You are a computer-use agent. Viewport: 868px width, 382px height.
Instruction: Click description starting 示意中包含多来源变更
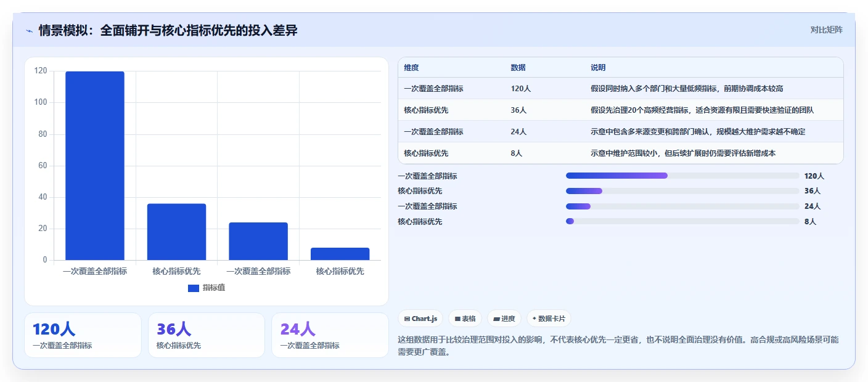coord(698,132)
